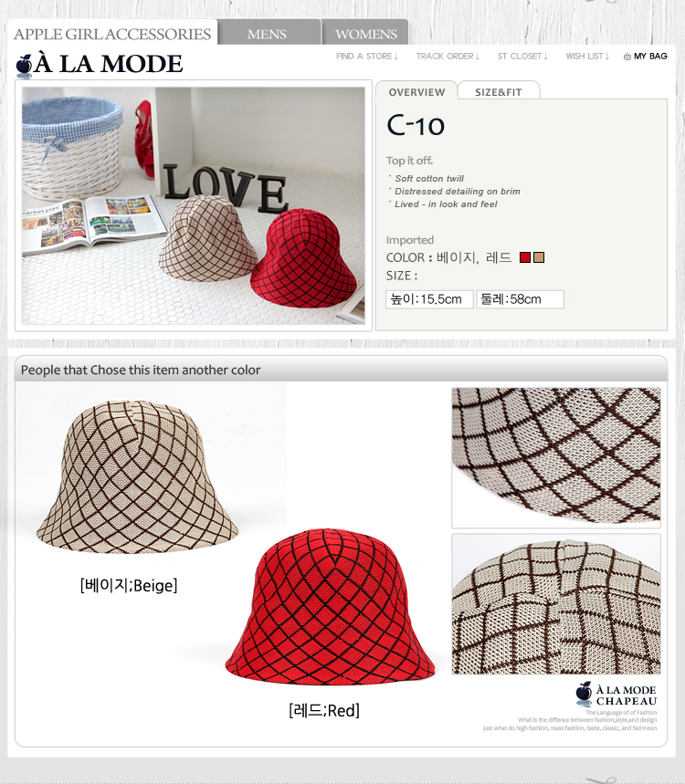This screenshot has width=685, height=784.
Task: Click the main product photo of two hats
Action: pyautogui.click(x=193, y=205)
